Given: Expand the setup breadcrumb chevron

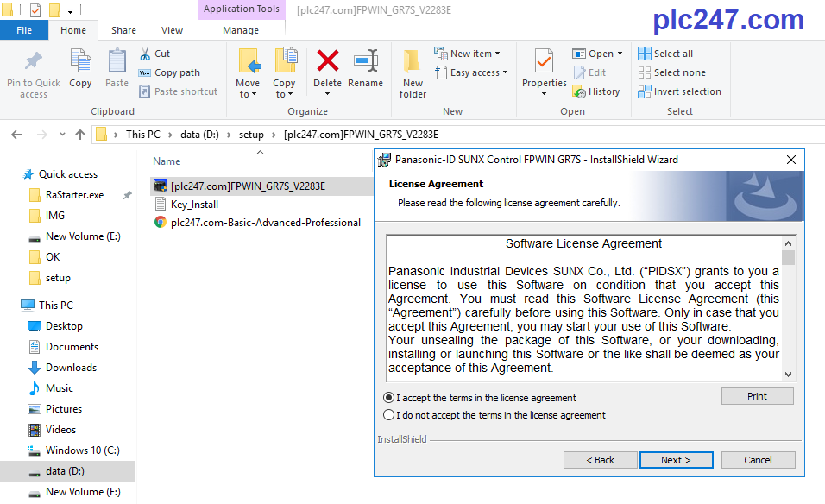Looking at the screenshot, I should point(274,135).
